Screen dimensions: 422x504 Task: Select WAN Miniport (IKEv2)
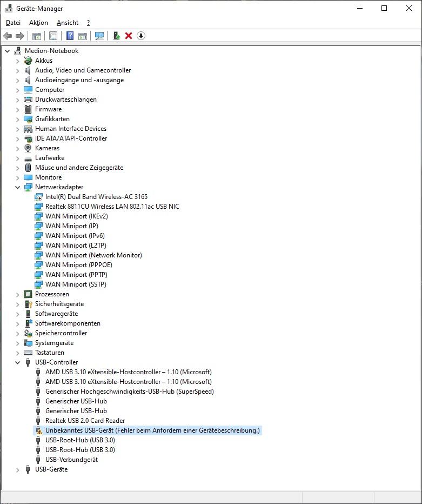pos(76,216)
